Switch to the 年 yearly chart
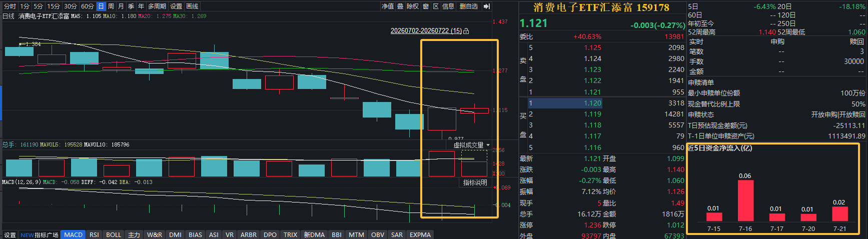This screenshot has width=868, height=239. coord(141,6)
